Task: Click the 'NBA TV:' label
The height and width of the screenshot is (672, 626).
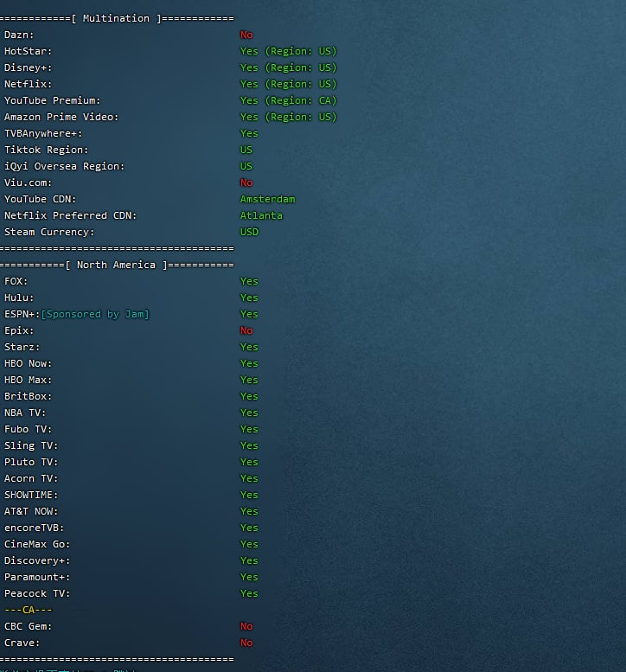Action: pyautogui.click(x=25, y=413)
